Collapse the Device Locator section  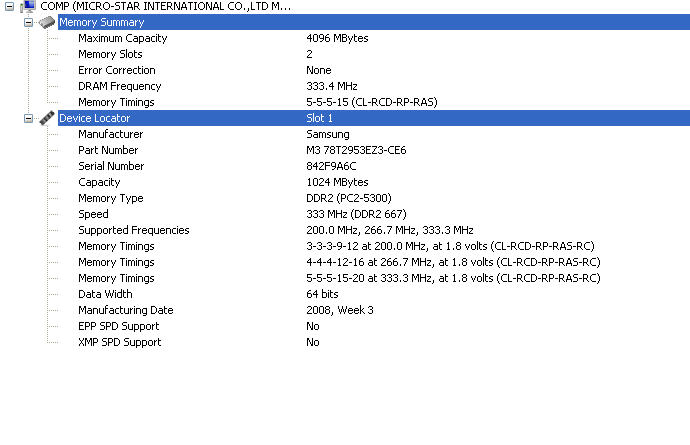(28, 118)
